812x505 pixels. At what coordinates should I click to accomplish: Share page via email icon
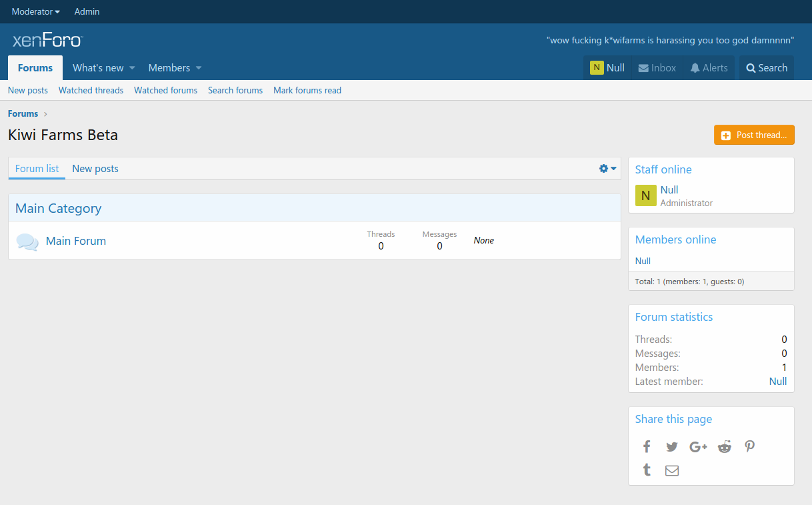tap(672, 471)
